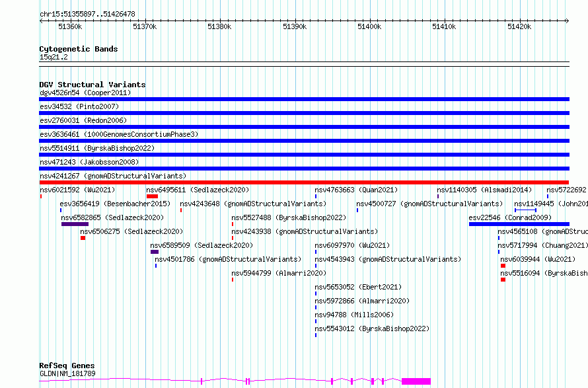588x388 pixels.
Task: Click the 15q21.2 band label
Action: pyautogui.click(x=54, y=57)
